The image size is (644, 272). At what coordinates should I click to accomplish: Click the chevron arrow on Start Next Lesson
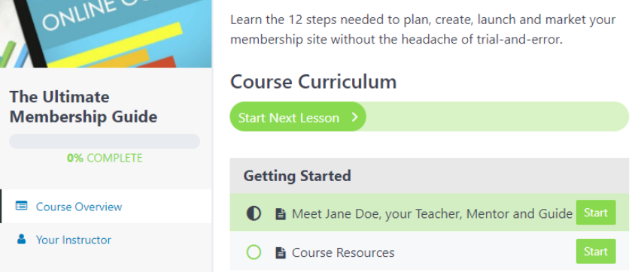point(354,117)
